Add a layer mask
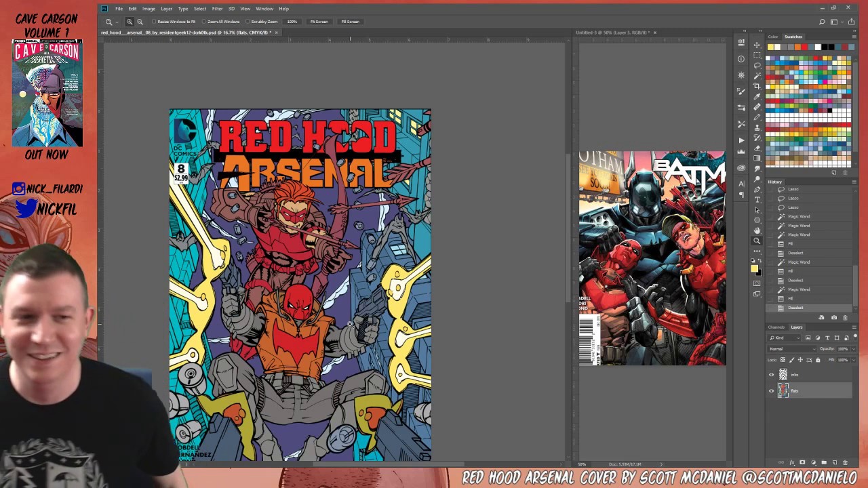The width and height of the screenshot is (868, 488). pyautogui.click(x=802, y=462)
